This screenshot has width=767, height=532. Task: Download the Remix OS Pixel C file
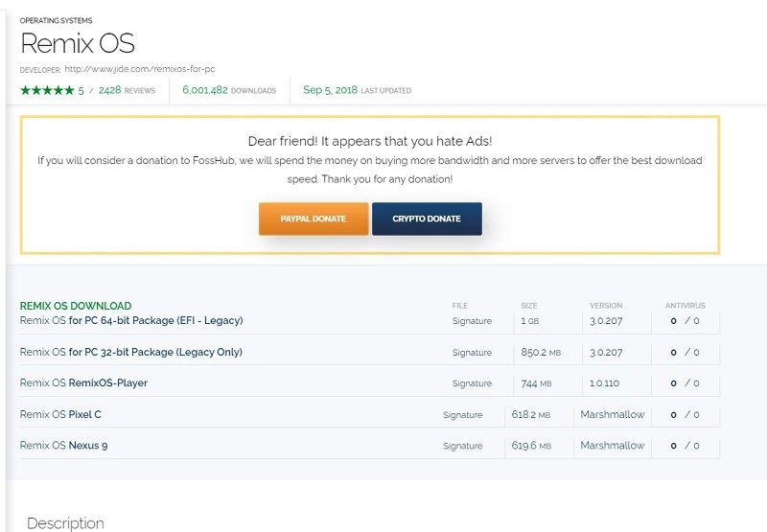coord(60,414)
